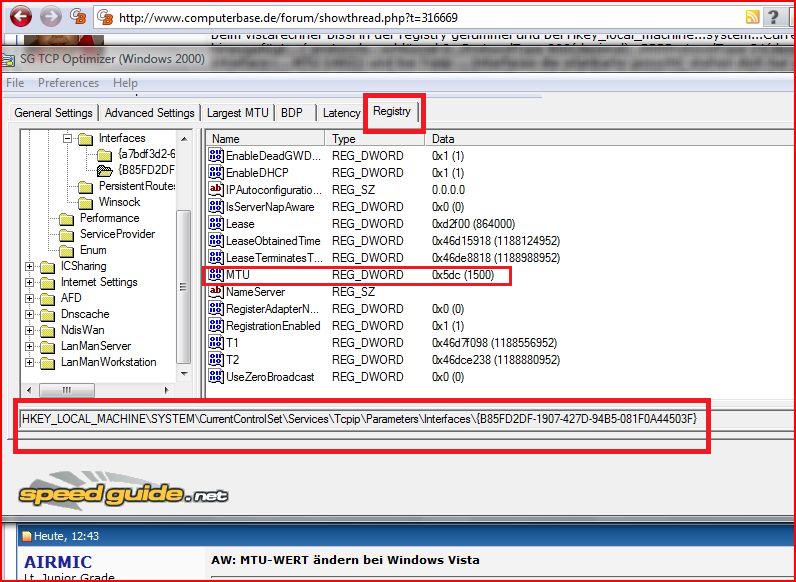This screenshot has height=582, width=796.
Task: Click the Lease data value 0xd2f00 (864000)
Action: (x=474, y=224)
